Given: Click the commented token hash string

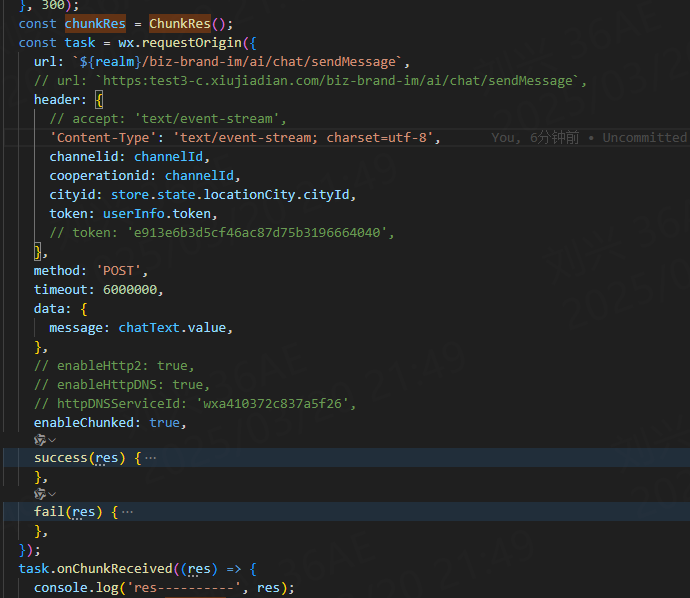Looking at the screenshot, I should point(257,233).
